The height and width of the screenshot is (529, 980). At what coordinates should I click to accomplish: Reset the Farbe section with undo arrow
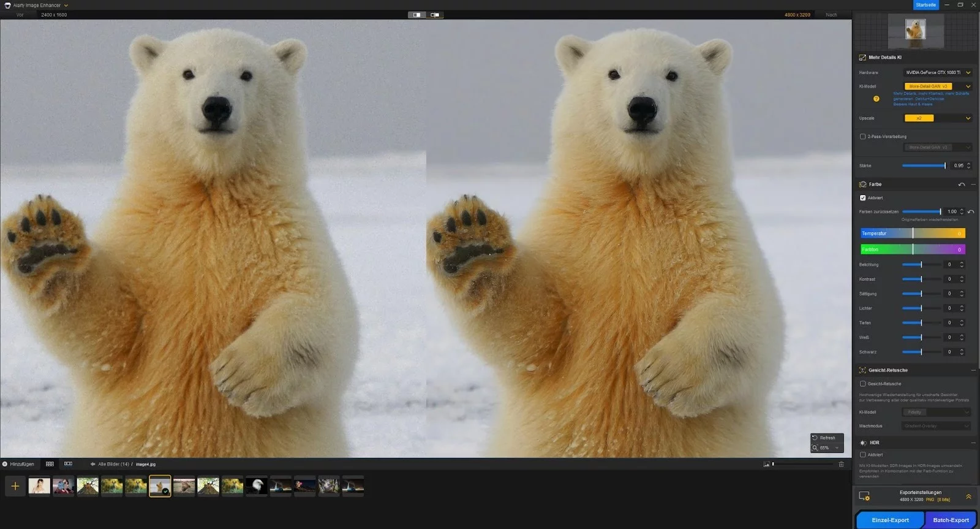point(962,185)
